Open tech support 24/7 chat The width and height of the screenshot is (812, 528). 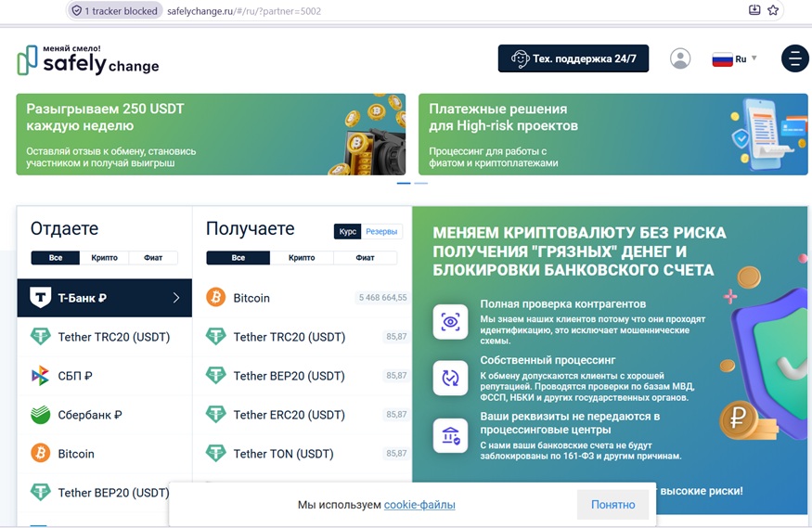pos(574,58)
